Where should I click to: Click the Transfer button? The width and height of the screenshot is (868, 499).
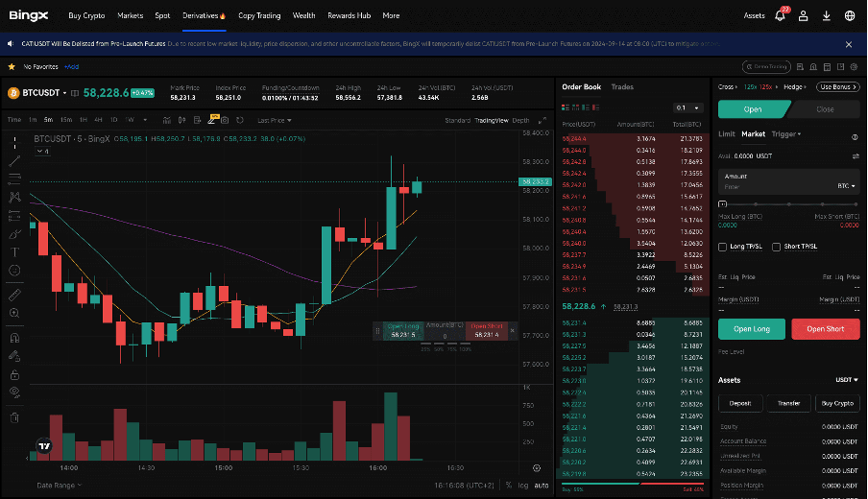tap(788, 403)
